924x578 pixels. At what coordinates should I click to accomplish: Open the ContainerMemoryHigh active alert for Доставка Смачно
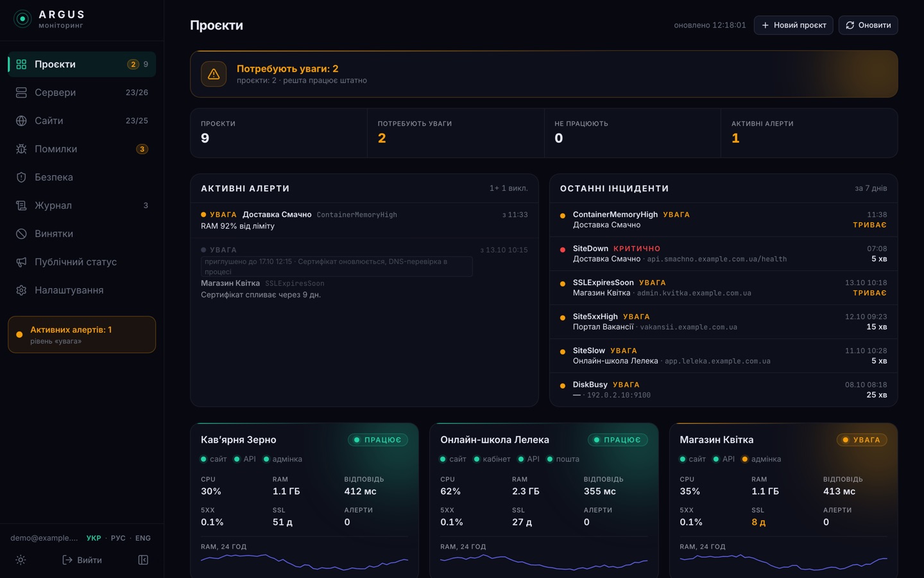pos(364,220)
